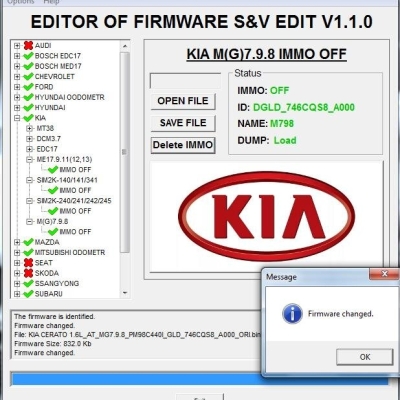The height and width of the screenshot is (400, 400).
Task: Click the green check icon beside KIA
Action: click(28, 118)
